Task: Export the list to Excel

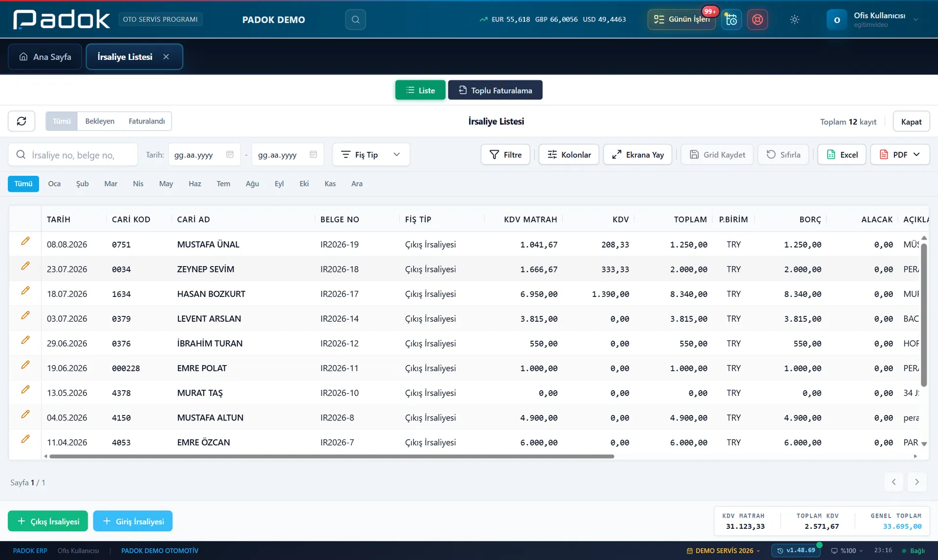Action: (x=842, y=155)
